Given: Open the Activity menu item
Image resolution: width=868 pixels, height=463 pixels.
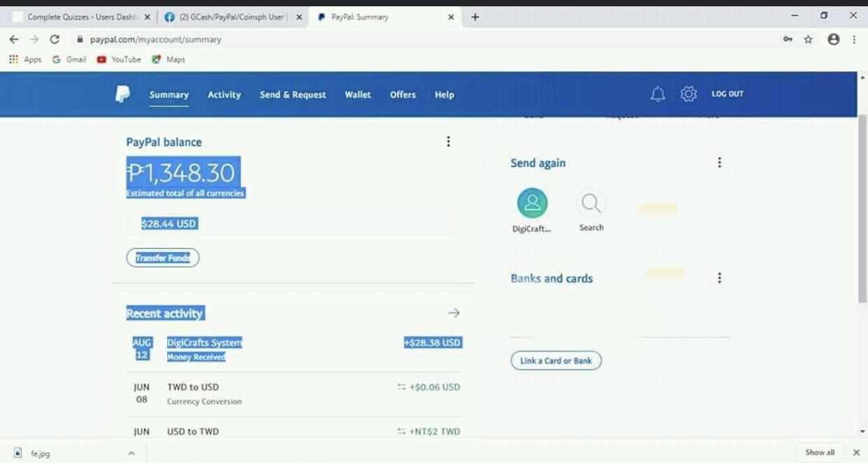Looking at the screenshot, I should pos(224,95).
